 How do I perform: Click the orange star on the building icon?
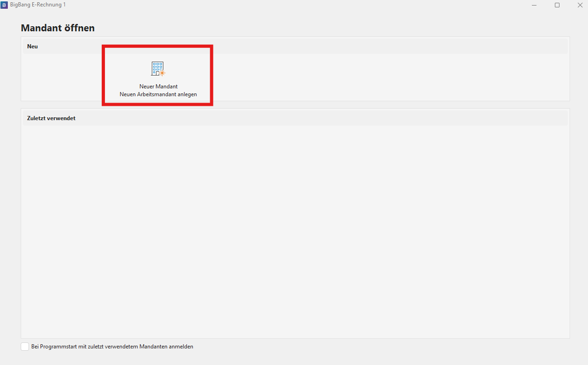162,73
